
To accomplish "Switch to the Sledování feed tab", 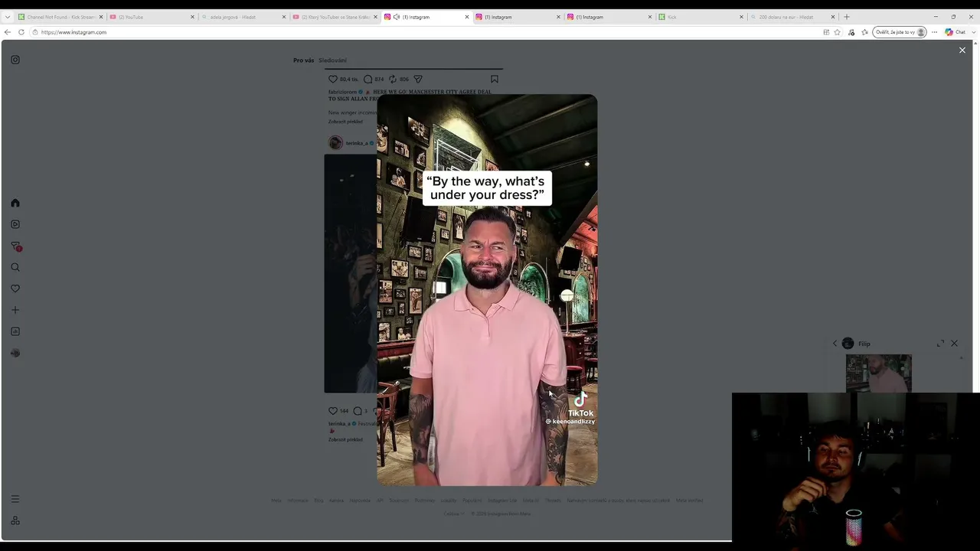I will 332,60.
